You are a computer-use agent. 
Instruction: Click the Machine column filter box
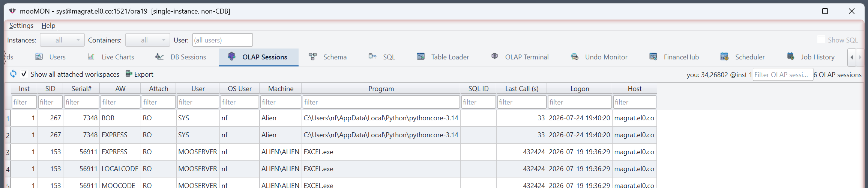(281, 102)
